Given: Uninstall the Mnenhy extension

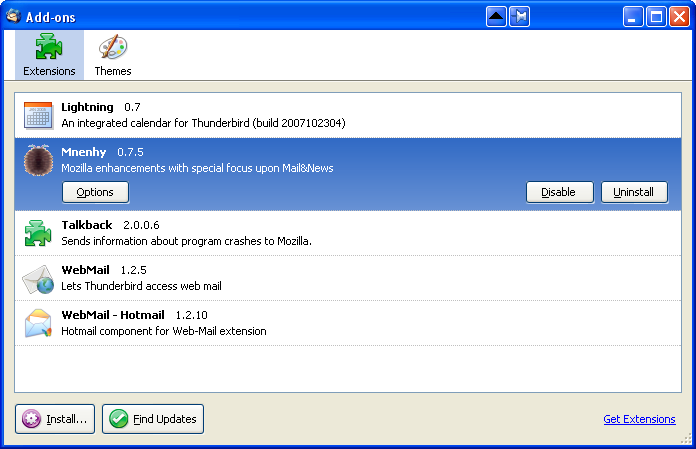Looking at the screenshot, I should 634,192.
